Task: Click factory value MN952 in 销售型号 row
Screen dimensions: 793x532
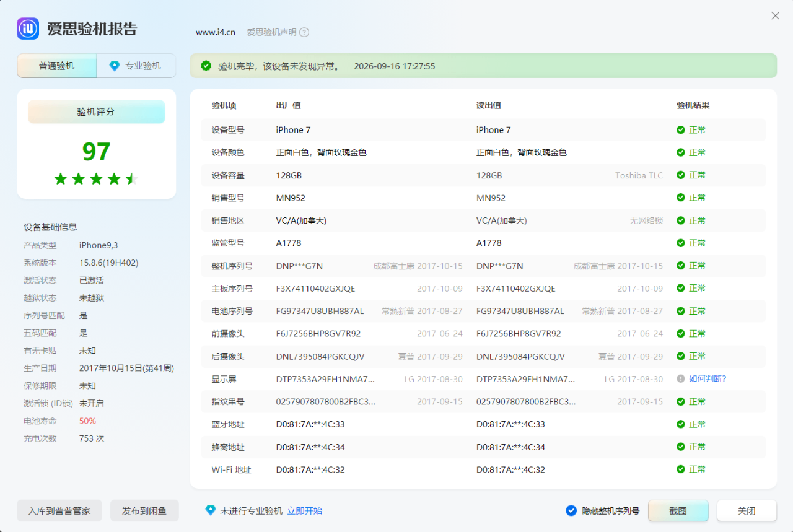Action: pos(291,198)
